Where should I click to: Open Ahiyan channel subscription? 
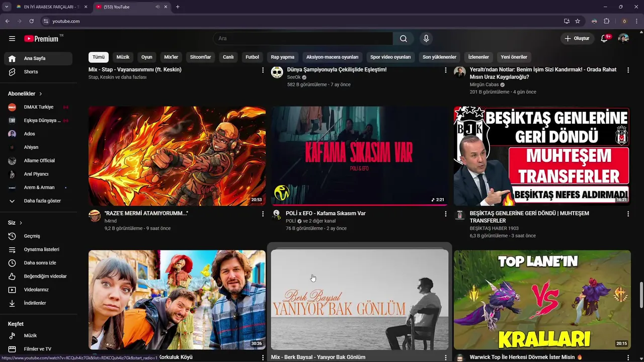click(38, 147)
